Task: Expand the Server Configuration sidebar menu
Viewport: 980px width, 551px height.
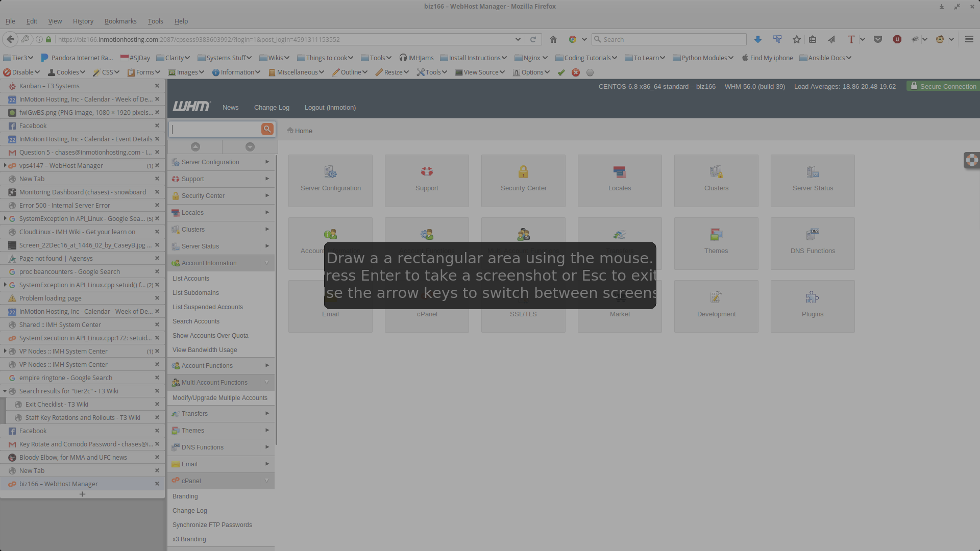Action: (x=266, y=162)
